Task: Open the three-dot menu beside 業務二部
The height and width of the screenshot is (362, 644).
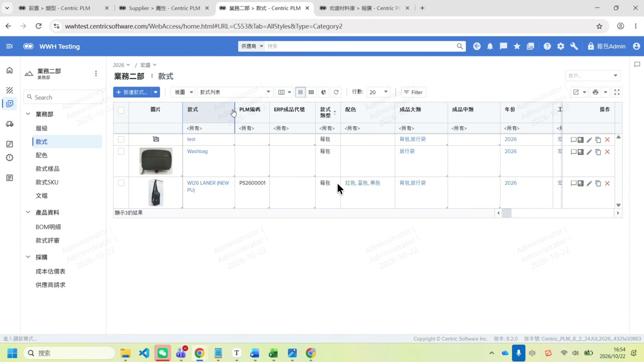Action: 96,74
